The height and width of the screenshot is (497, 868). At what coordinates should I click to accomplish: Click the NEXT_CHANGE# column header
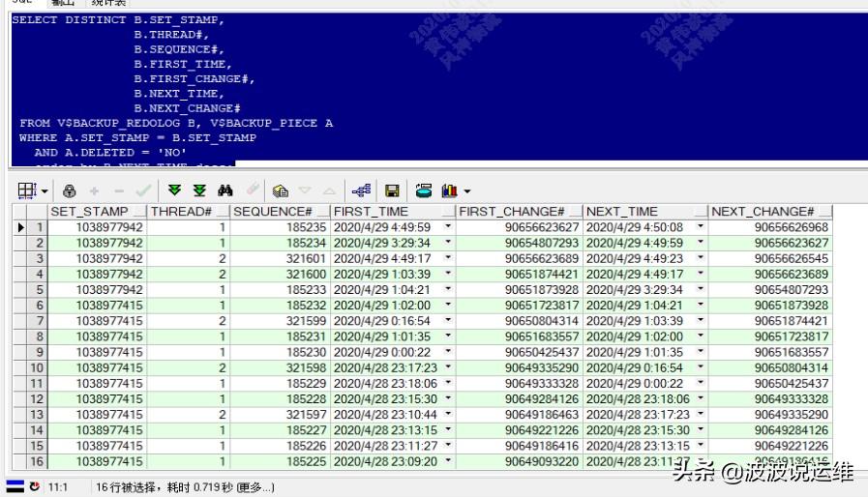(763, 211)
